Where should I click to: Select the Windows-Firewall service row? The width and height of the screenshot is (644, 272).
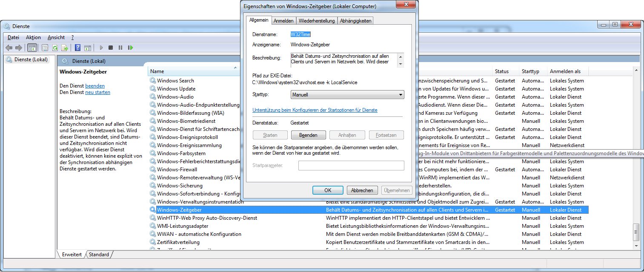tap(177, 170)
